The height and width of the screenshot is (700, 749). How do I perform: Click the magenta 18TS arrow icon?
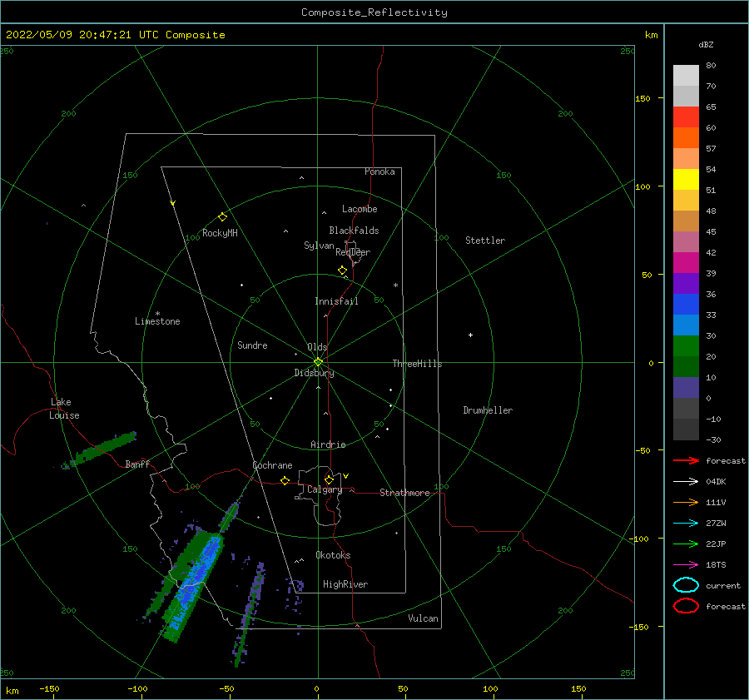[686, 565]
